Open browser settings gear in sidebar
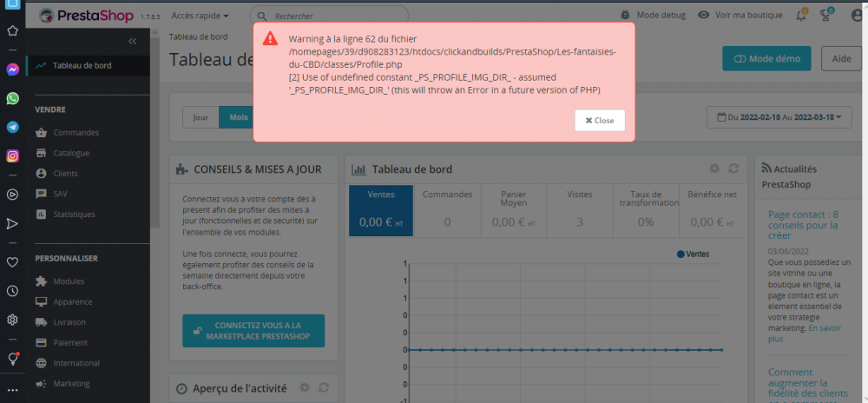This screenshot has height=403, width=868. (x=13, y=320)
